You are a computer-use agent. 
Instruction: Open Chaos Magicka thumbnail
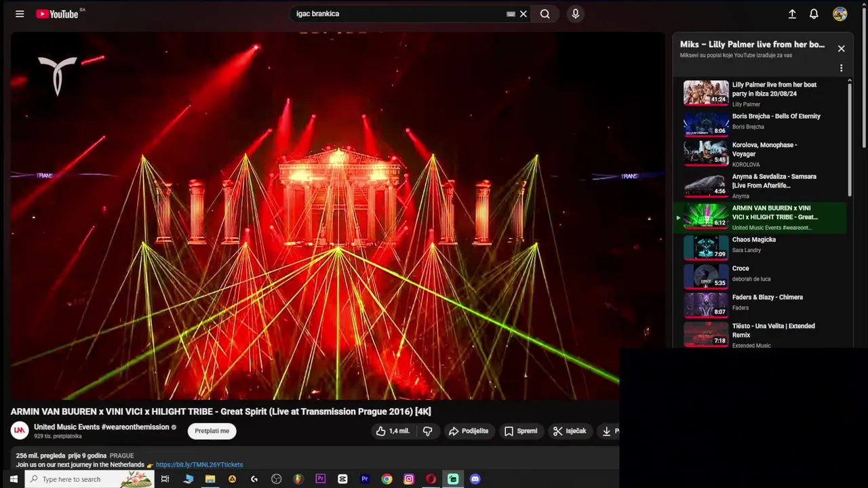coord(706,247)
